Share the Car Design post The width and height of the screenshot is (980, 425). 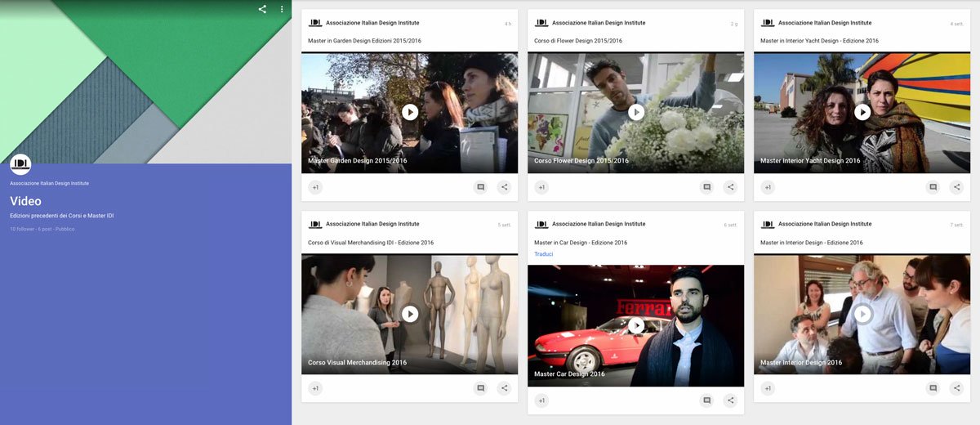(730, 400)
